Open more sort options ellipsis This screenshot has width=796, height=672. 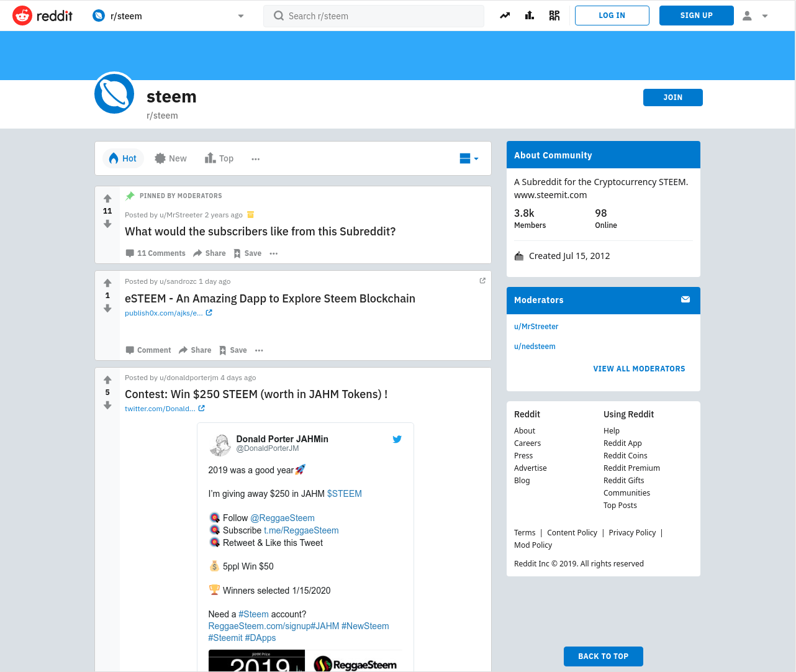256,159
